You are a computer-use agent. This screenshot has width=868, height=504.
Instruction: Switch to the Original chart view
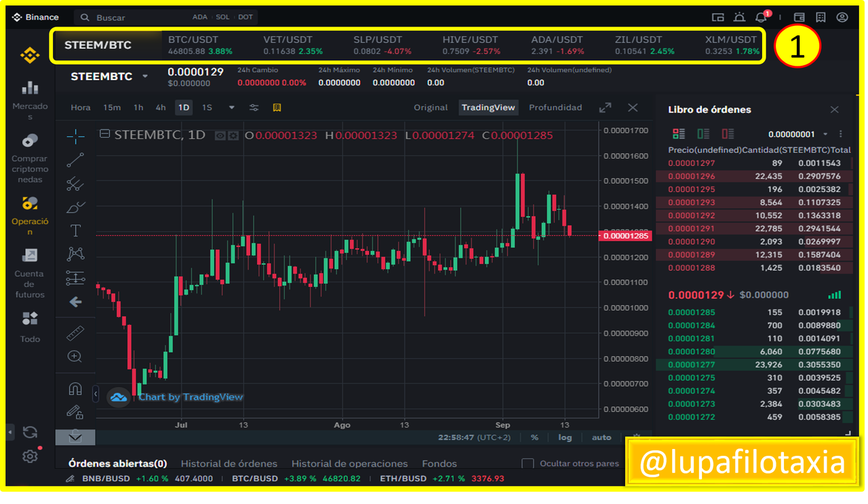click(431, 108)
